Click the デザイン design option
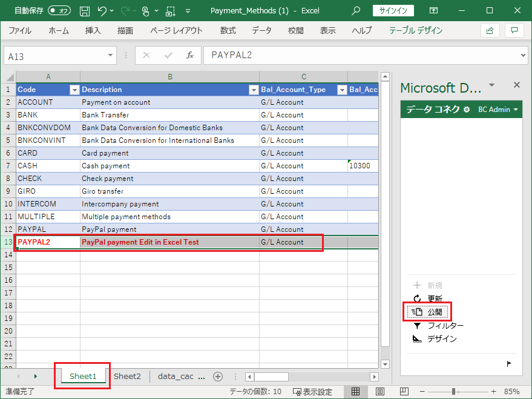This screenshot has width=532, height=399. (435, 338)
